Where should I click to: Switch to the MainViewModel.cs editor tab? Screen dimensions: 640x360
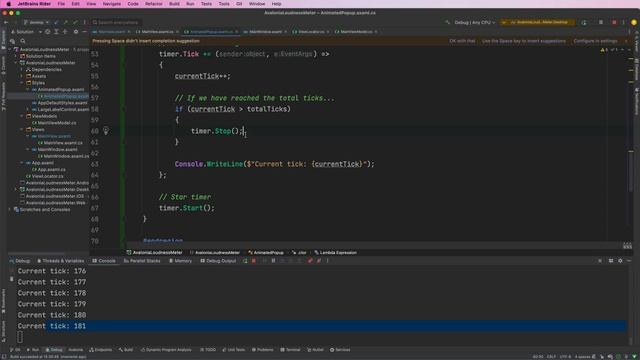(356, 31)
